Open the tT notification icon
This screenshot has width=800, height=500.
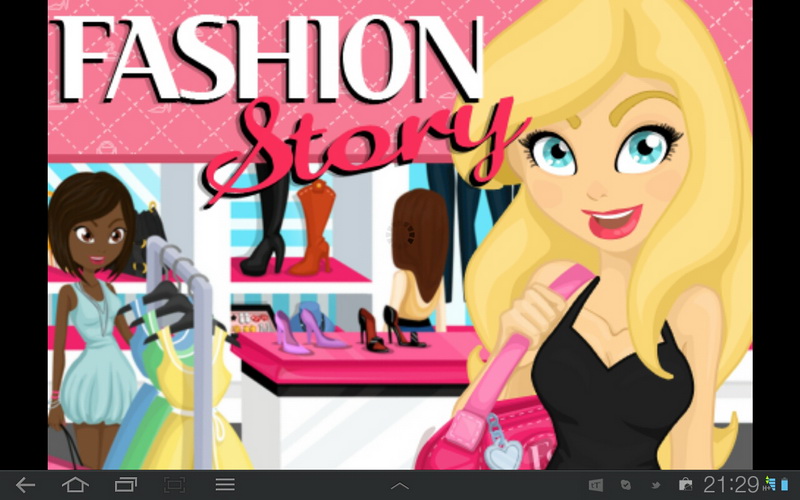point(595,485)
